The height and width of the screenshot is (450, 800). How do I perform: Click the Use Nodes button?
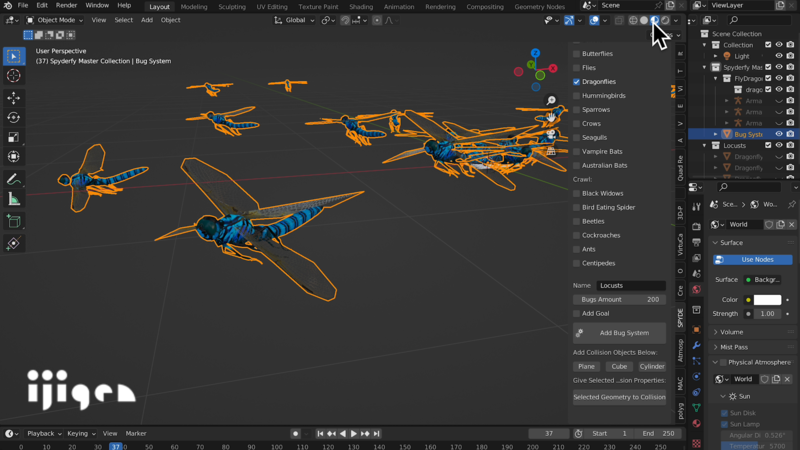coord(753,260)
